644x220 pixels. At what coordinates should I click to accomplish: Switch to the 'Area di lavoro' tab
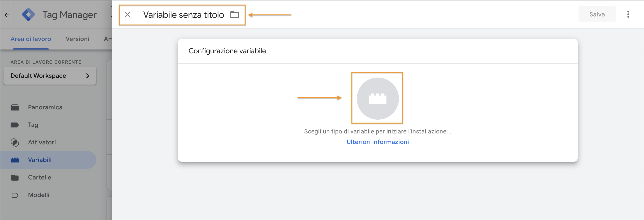(31, 39)
